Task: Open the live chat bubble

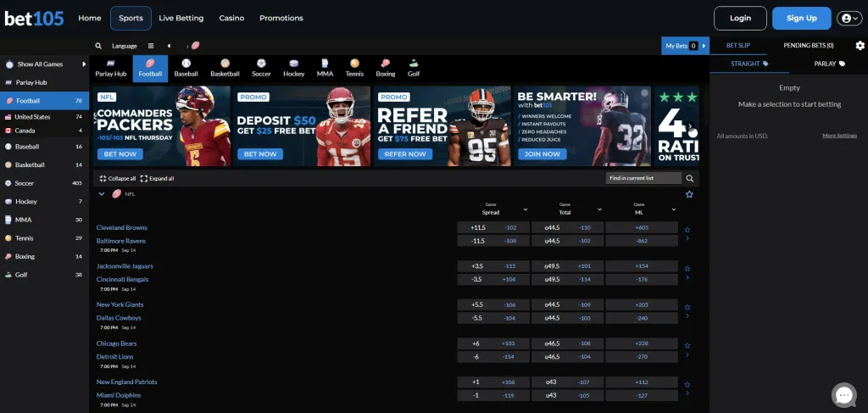Action: pyautogui.click(x=843, y=394)
